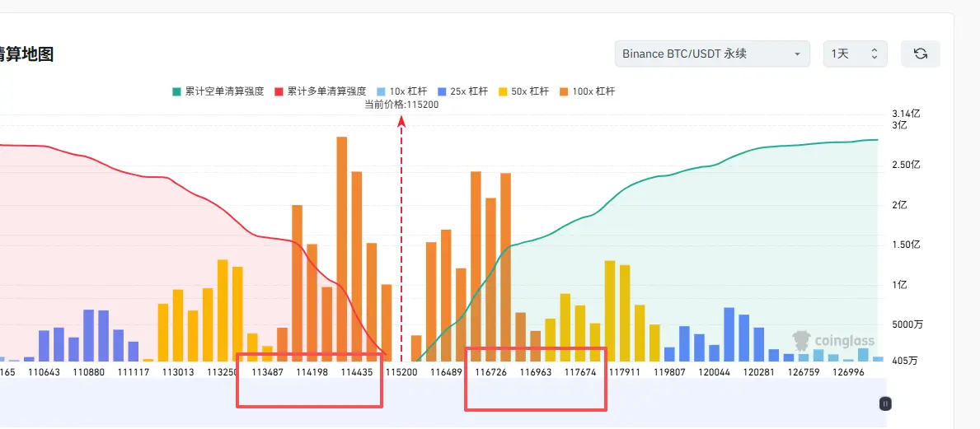Open the Binance BTC/USDT 永续 dropdown
The height and width of the screenshot is (429, 980).
click(712, 54)
